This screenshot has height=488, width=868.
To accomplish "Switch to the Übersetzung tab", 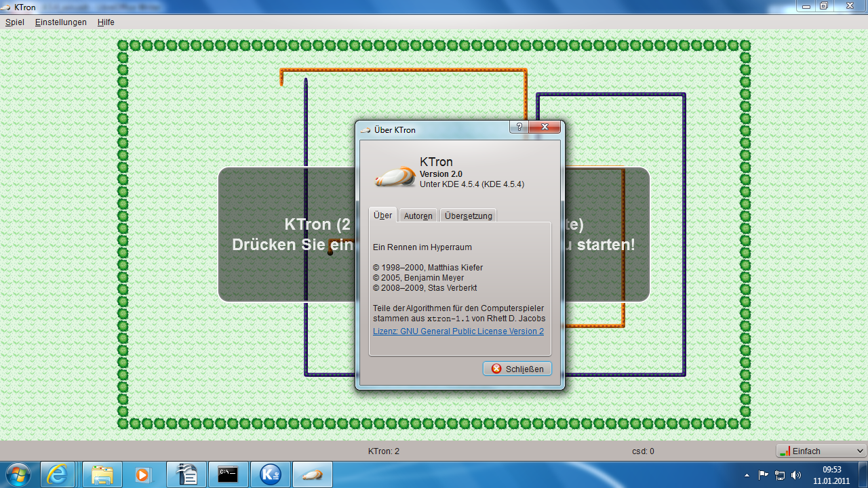I will 468,215.
